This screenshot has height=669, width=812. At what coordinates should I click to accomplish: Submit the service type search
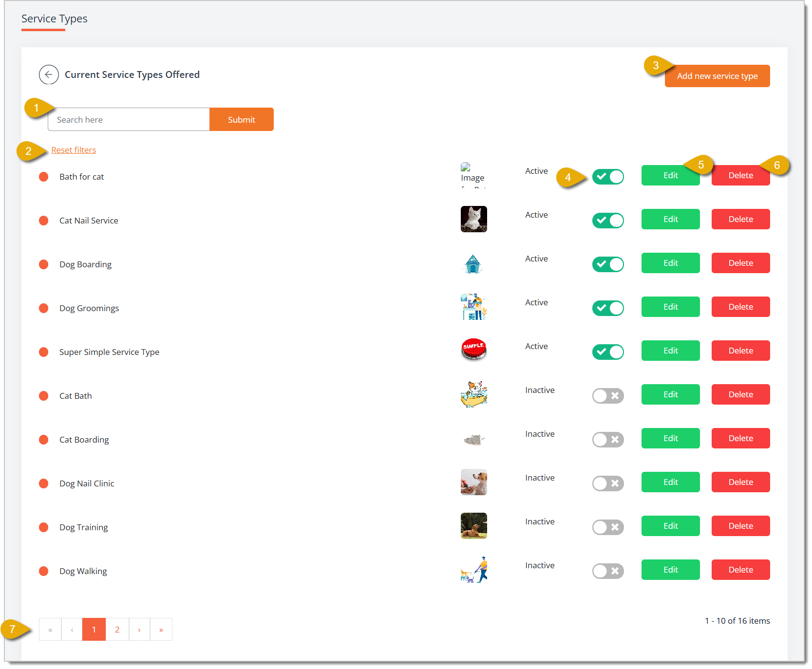[242, 119]
